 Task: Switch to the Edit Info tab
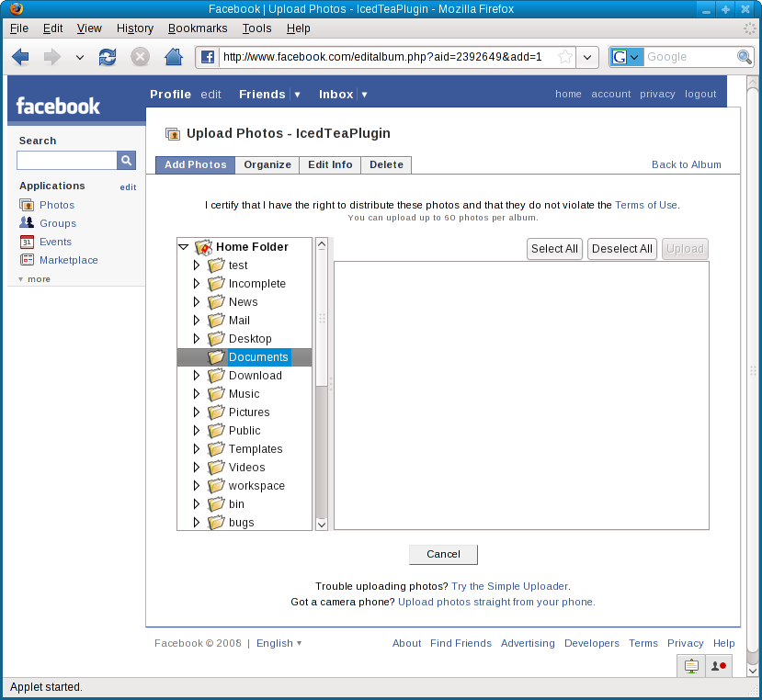330,164
